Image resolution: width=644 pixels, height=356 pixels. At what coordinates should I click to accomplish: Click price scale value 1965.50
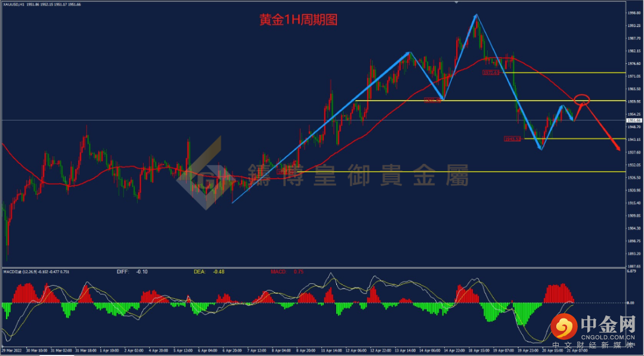635,89
